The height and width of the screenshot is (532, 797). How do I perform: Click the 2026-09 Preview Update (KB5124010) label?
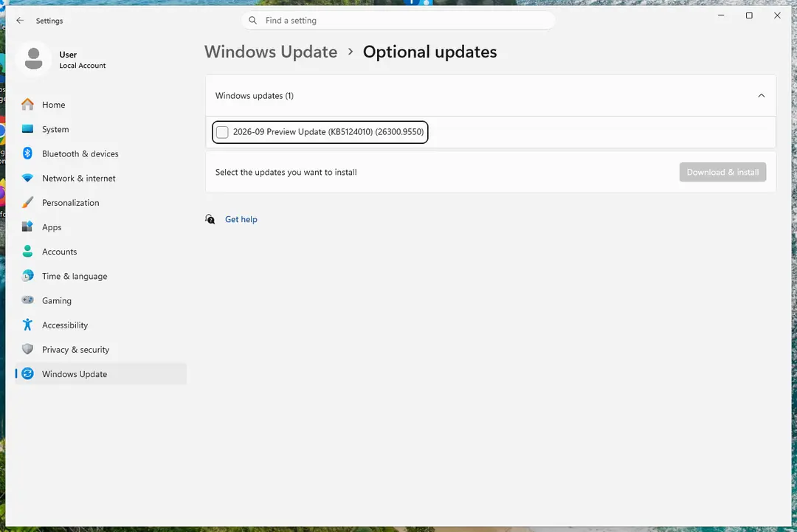pyautogui.click(x=328, y=131)
